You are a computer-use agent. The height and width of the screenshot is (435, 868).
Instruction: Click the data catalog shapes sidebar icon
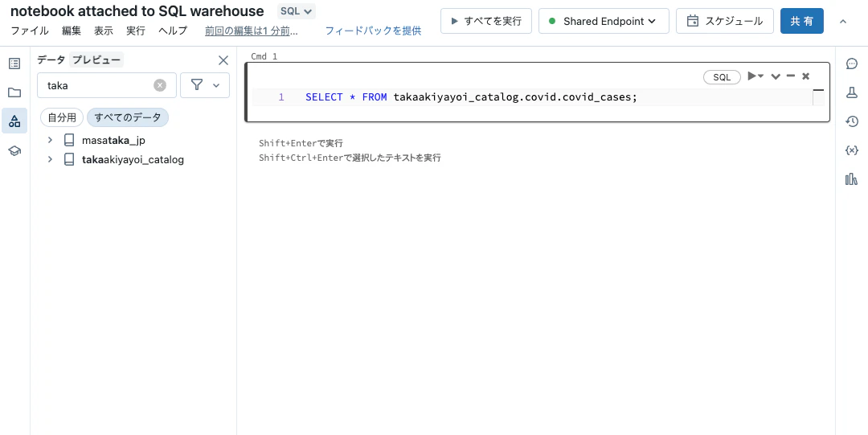14,121
